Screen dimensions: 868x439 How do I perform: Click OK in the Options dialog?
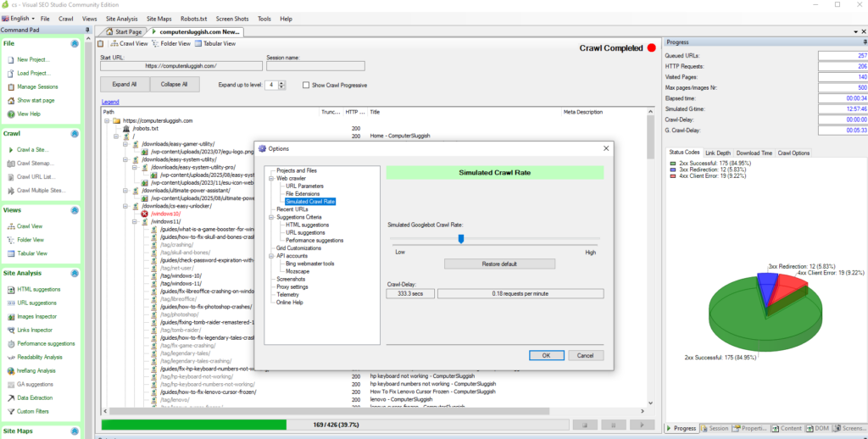546,355
